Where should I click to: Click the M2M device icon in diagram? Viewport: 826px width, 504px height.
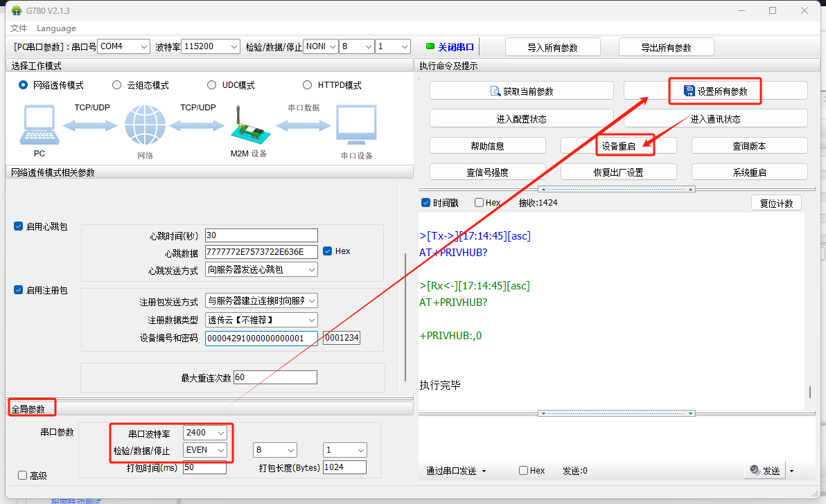click(x=247, y=127)
